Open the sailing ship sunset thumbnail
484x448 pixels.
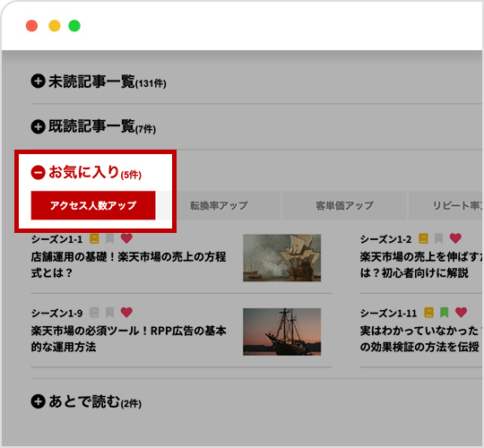tap(281, 332)
